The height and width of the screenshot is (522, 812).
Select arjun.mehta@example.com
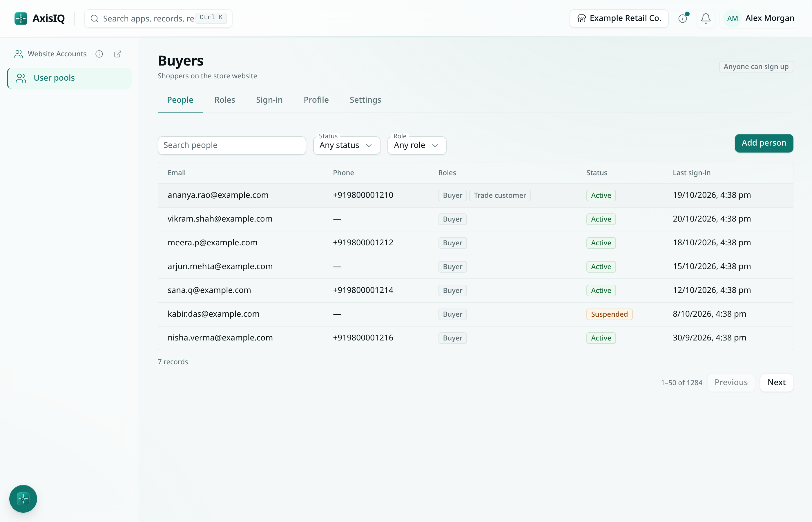(220, 267)
